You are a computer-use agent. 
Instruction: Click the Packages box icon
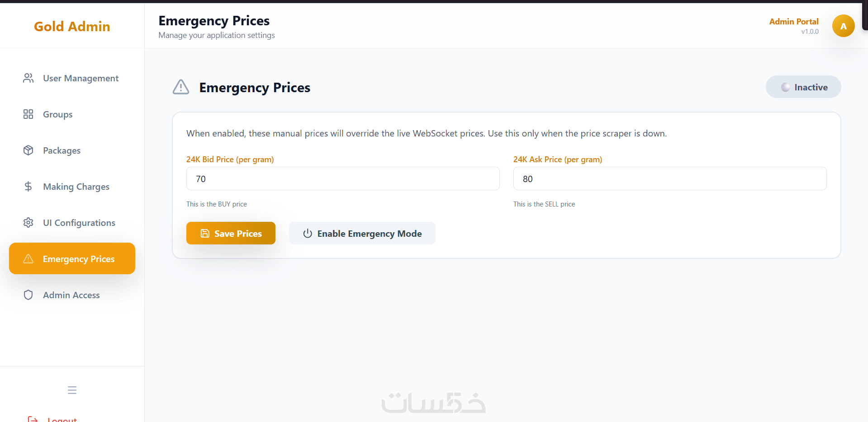pos(28,150)
